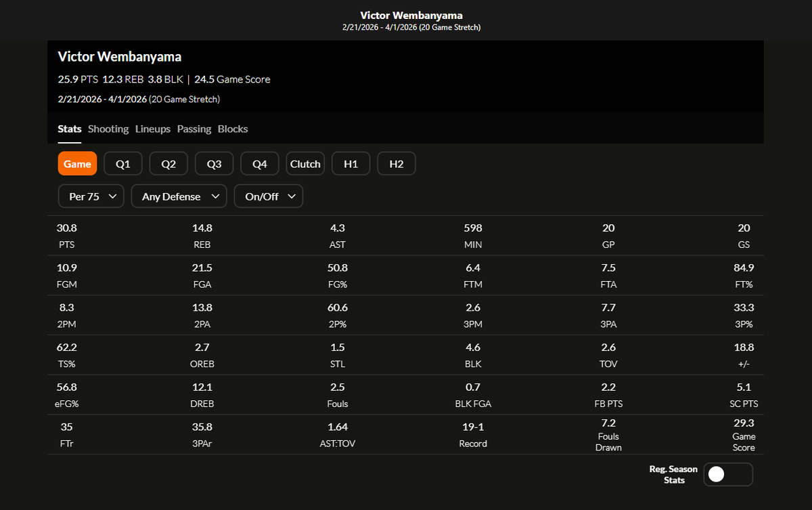Click the 18.8 plus/minus value
The image size is (812, 510).
(744, 347)
